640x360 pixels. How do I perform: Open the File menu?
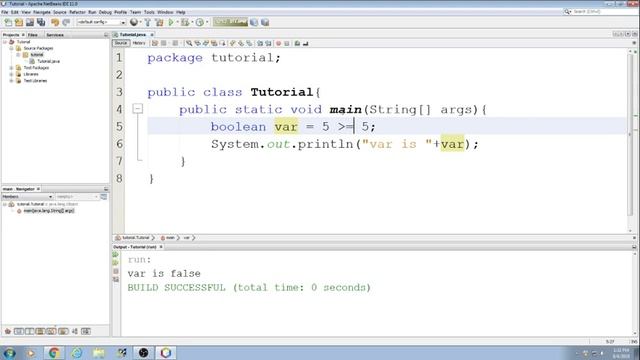5,12
